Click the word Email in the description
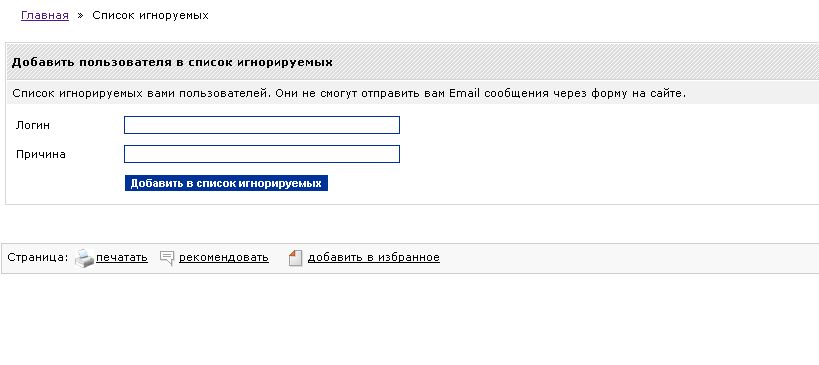Screen dimensions: 819x365 (x=464, y=94)
